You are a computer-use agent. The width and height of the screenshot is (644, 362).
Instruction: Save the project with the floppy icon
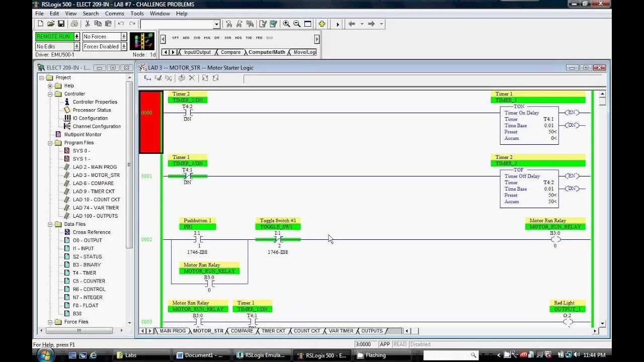pos(61,24)
